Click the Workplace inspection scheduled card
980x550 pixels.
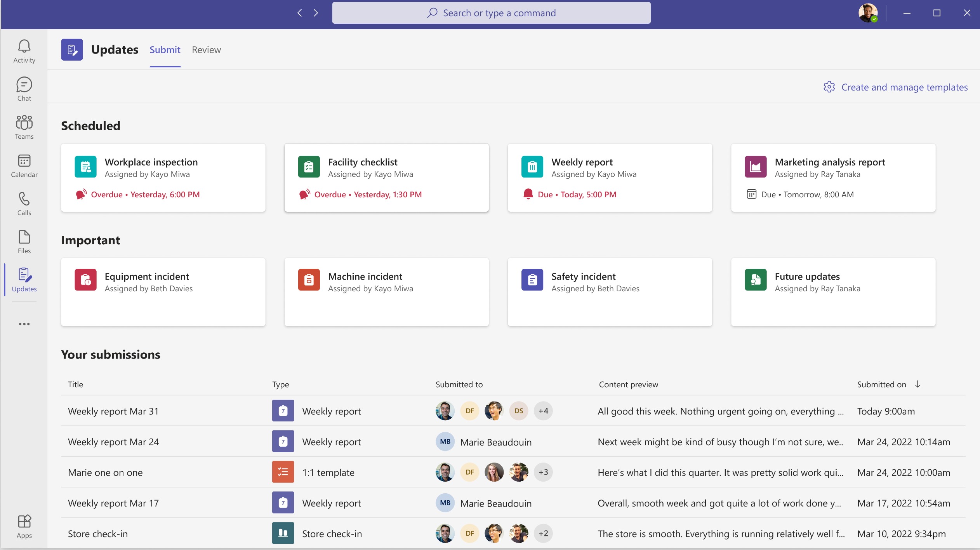pos(163,177)
